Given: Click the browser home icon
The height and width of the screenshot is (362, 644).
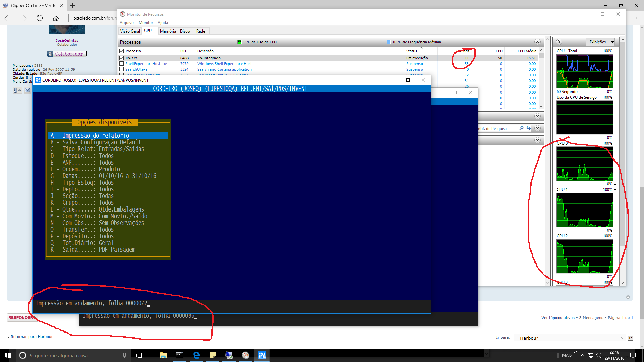Looking at the screenshot, I should pyautogui.click(x=56, y=18).
